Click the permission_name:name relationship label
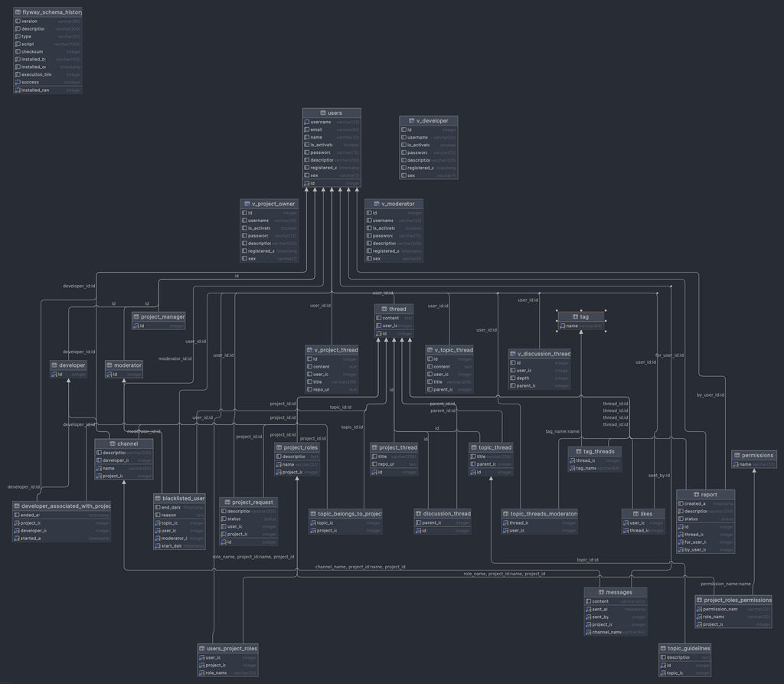Viewport: 784px width, 684px height. click(726, 584)
